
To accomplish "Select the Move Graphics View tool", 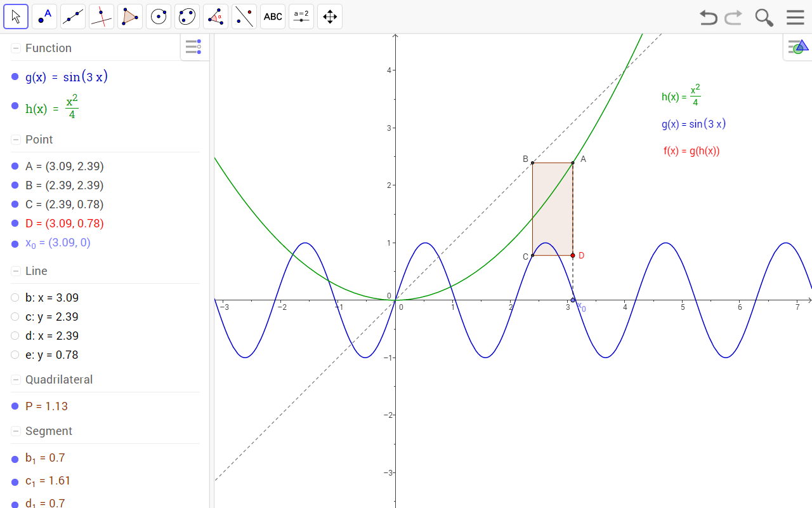I will click(330, 17).
